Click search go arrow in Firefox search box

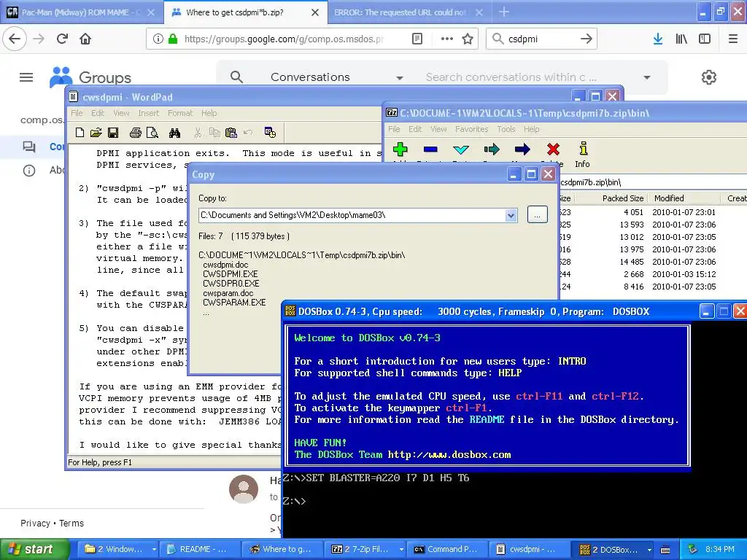pyautogui.click(x=587, y=39)
